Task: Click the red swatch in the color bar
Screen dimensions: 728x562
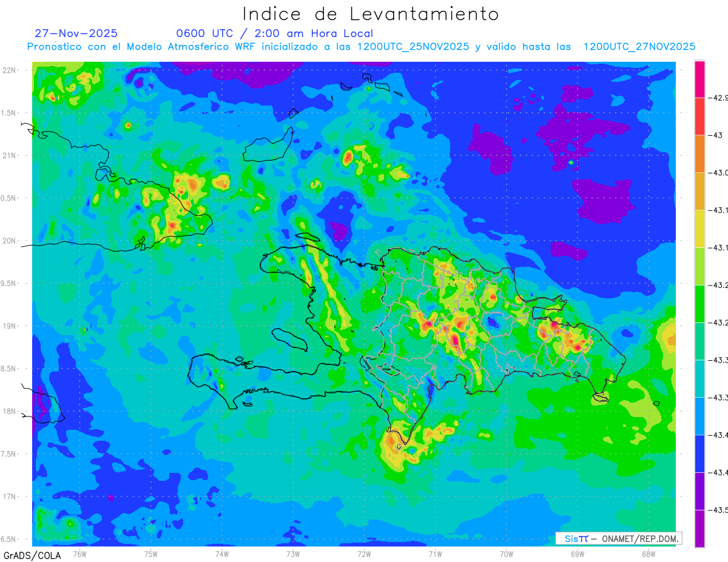Action: [x=699, y=116]
